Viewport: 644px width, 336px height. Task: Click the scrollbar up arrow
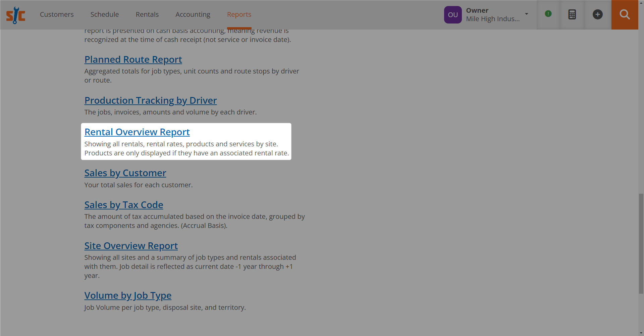coord(641,3)
